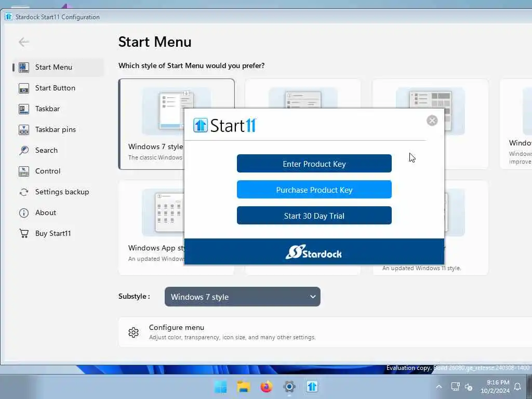Click the Taskbar pins sidebar icon
The height and width of the screenshot is (399, 532).
(24, 129)
